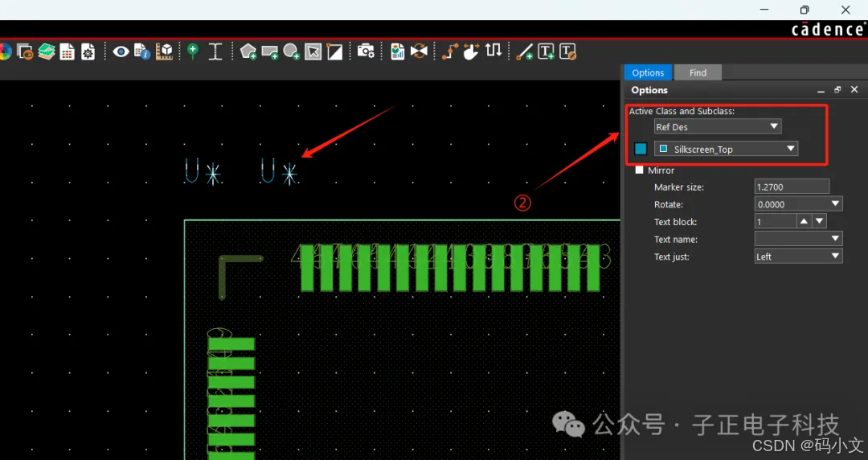The width and height of the screenshot is (868, 460).
Task: Open the constraint manager spreadsheet icon
Action: (67, 52)
